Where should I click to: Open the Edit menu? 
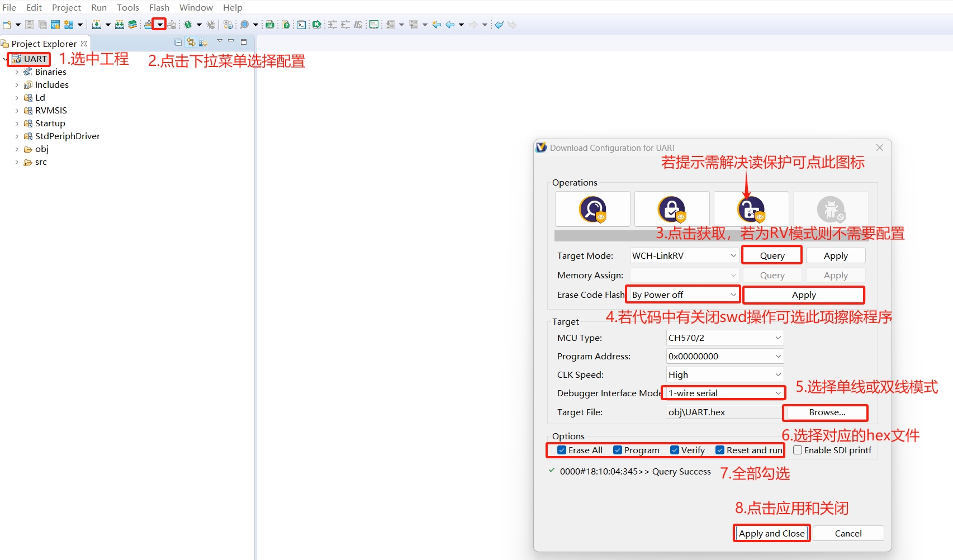pyautogui.click(x=34, y=7)
